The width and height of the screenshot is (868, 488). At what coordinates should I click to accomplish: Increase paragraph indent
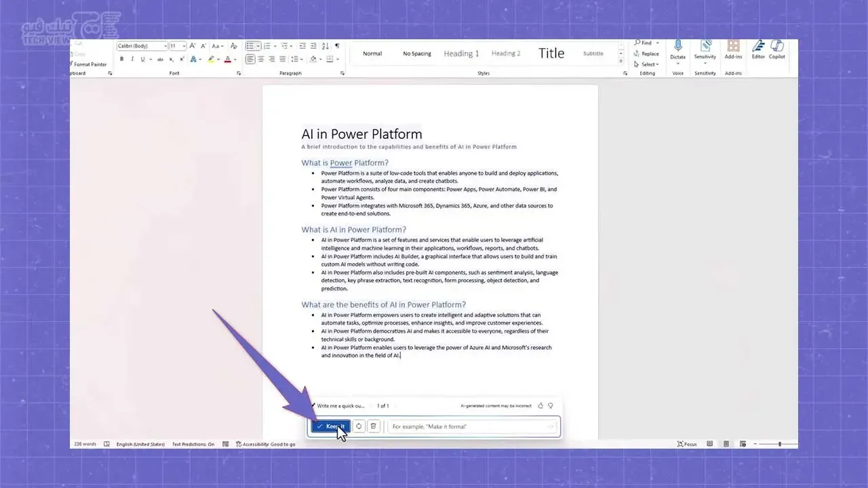tap(313, 46)
